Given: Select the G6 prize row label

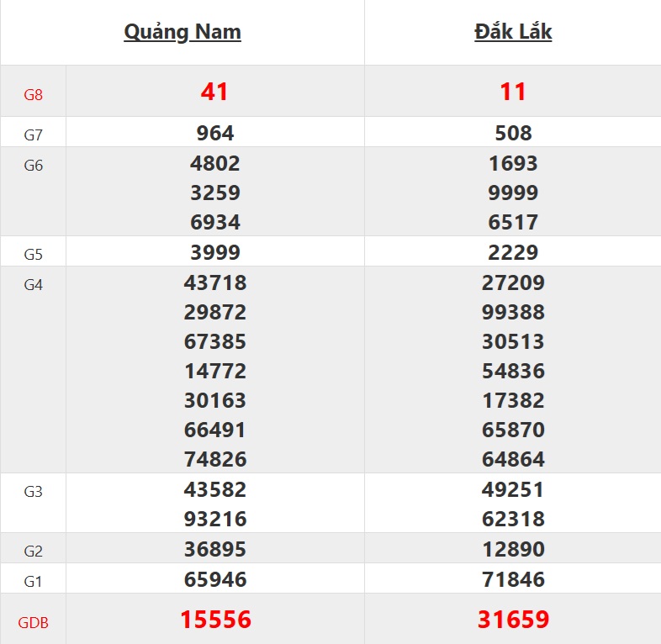Looking at the screenshot, I should tap(33, 166).
